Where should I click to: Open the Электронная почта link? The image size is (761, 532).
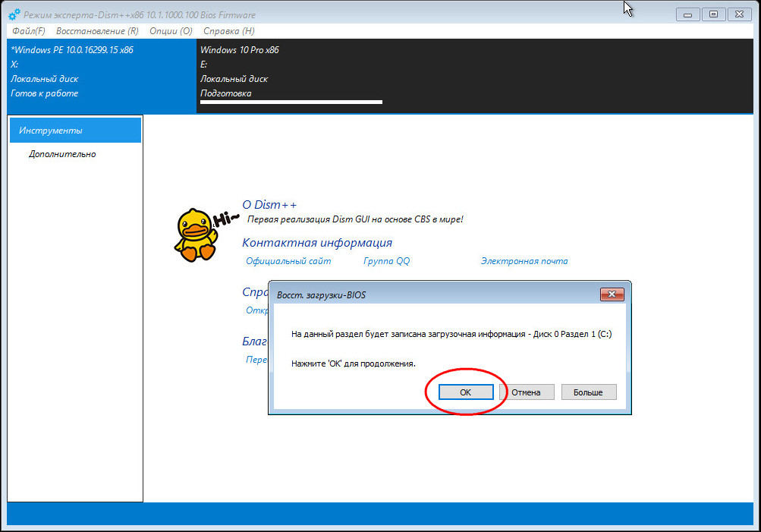coord(524,261)
